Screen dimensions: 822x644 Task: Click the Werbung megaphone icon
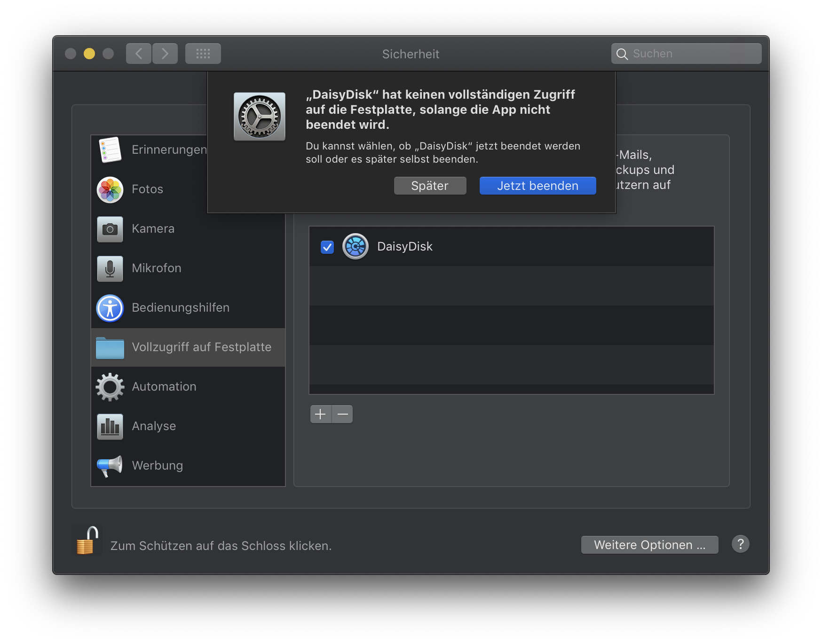110,466
